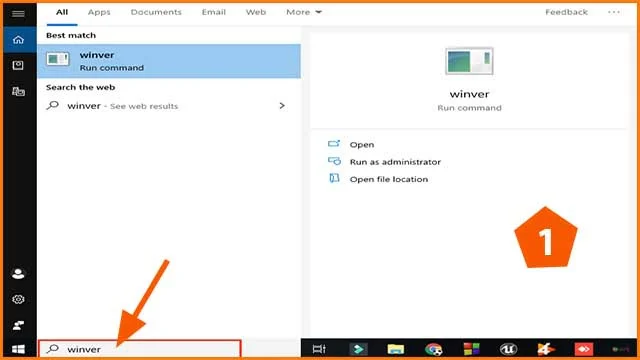Click the user account icon
Screen dimensions: 640x360
[18, 273]
